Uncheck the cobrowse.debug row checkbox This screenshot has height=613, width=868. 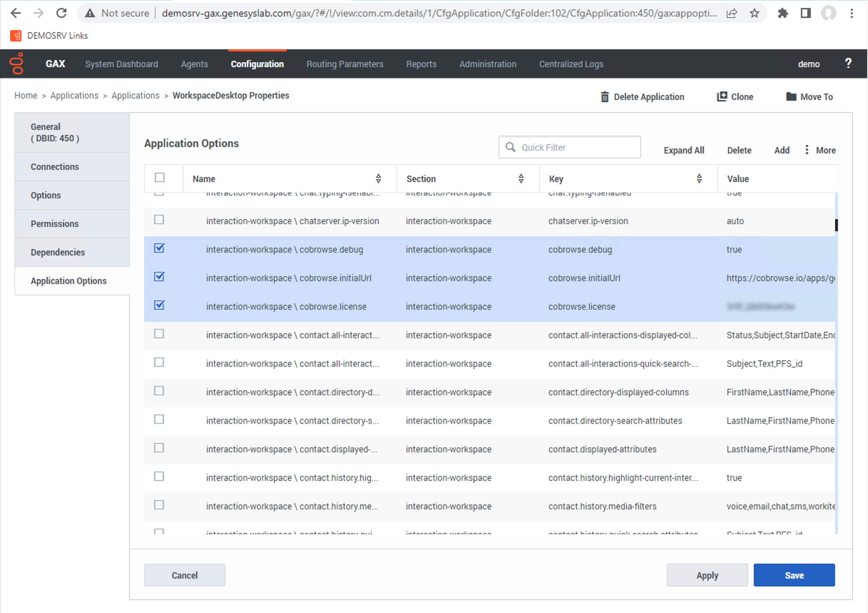159,248
